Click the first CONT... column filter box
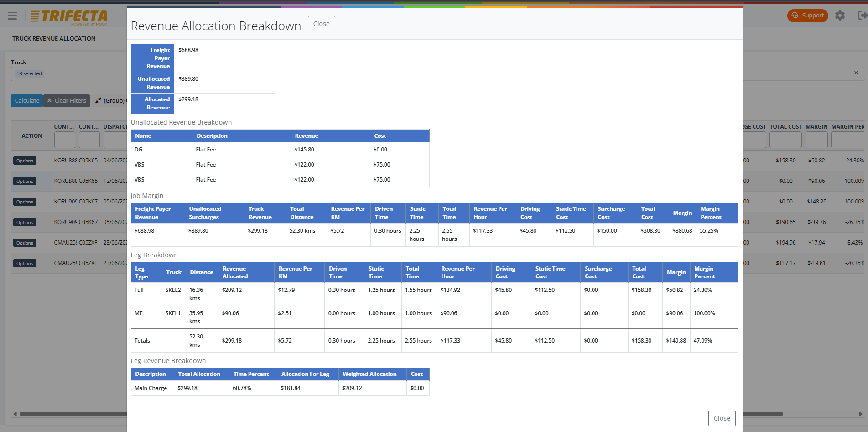 (65, 140)
